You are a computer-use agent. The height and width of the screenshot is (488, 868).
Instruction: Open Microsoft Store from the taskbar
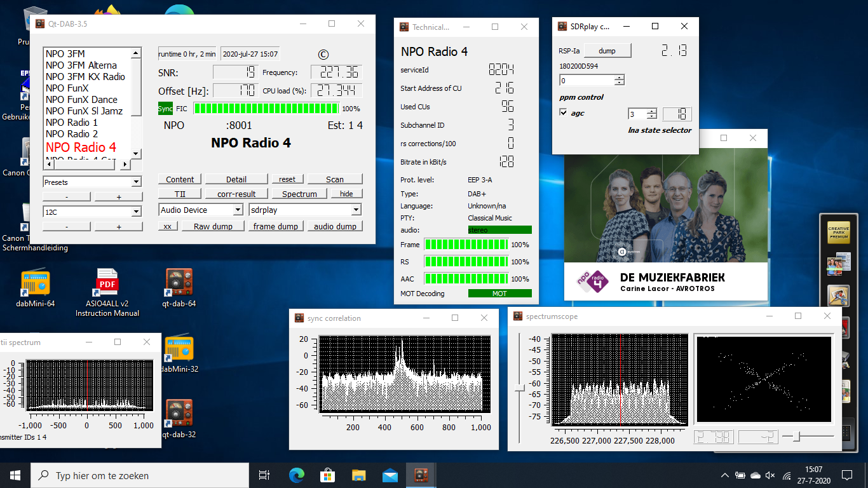point(328,475)
